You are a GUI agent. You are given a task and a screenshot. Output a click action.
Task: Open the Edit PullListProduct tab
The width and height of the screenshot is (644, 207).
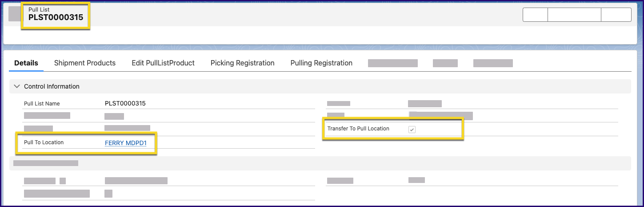(x=163, y=63)
